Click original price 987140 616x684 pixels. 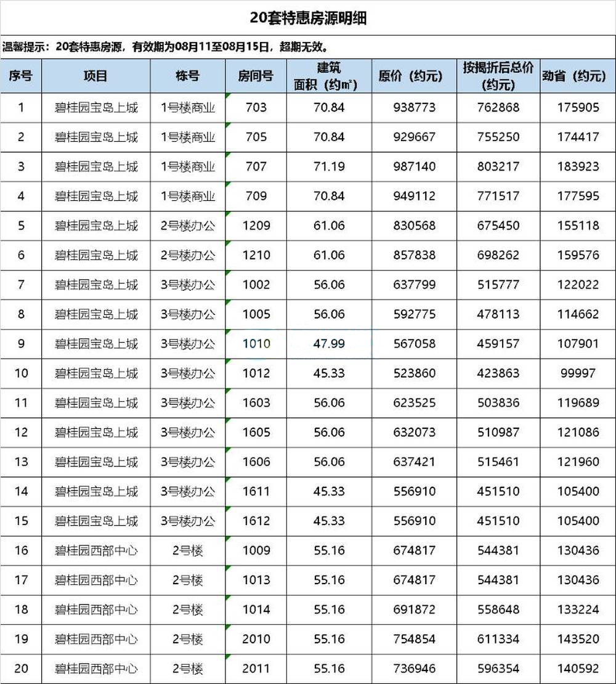tap(414, 166)
